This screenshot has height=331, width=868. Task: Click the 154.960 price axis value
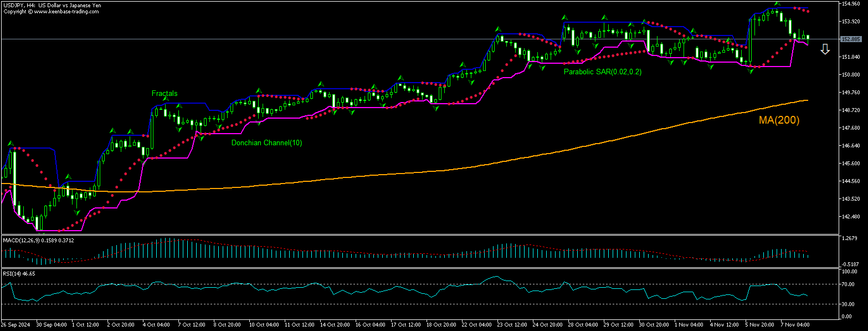pos(850,4)
